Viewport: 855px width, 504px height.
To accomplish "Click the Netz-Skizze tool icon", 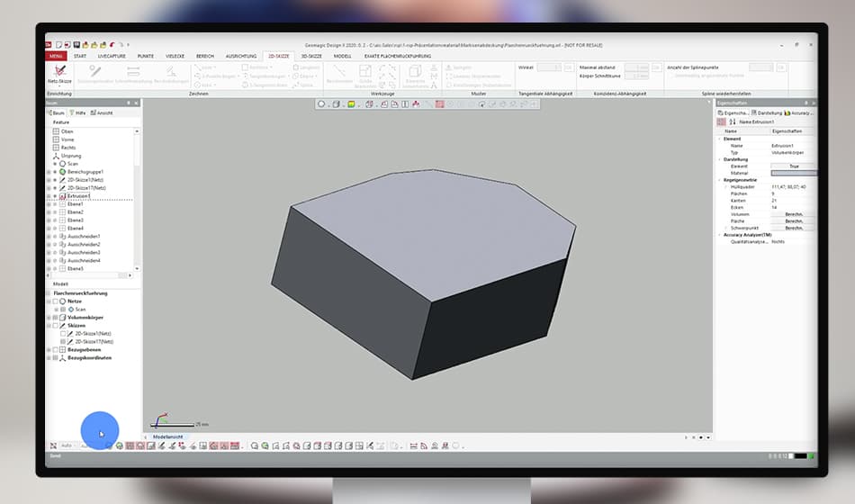I will 59,72.
